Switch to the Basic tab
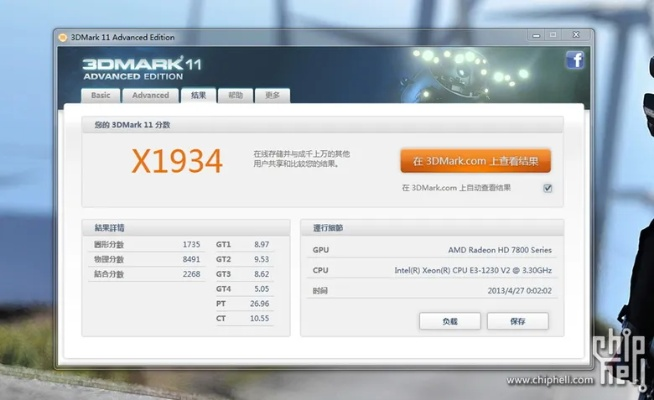 pos(100,95)
